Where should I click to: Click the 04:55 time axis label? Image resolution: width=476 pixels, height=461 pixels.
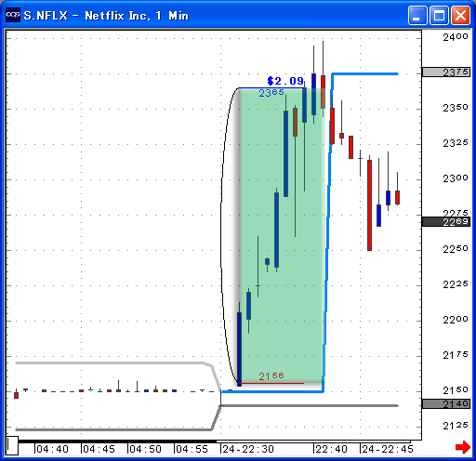[192, 449]
